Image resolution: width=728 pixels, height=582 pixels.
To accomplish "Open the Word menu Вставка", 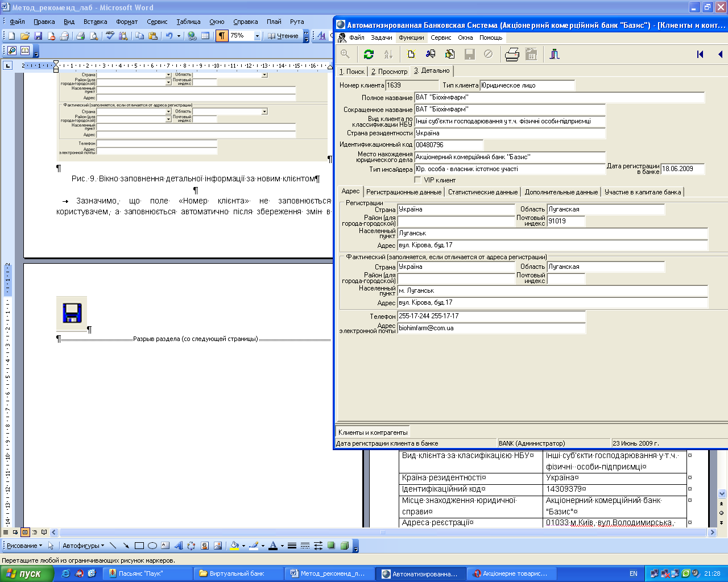I will pyautogui.click(x=95, y=22).
